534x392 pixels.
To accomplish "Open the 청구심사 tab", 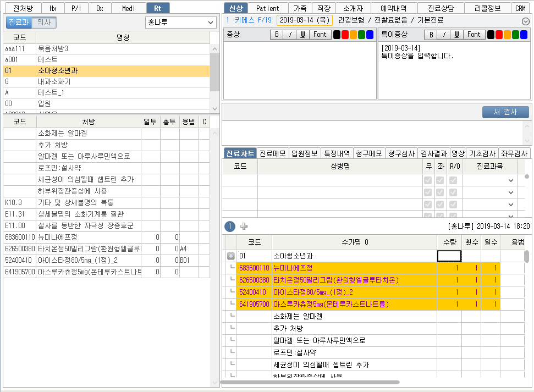I will click(x=400, y=154).
